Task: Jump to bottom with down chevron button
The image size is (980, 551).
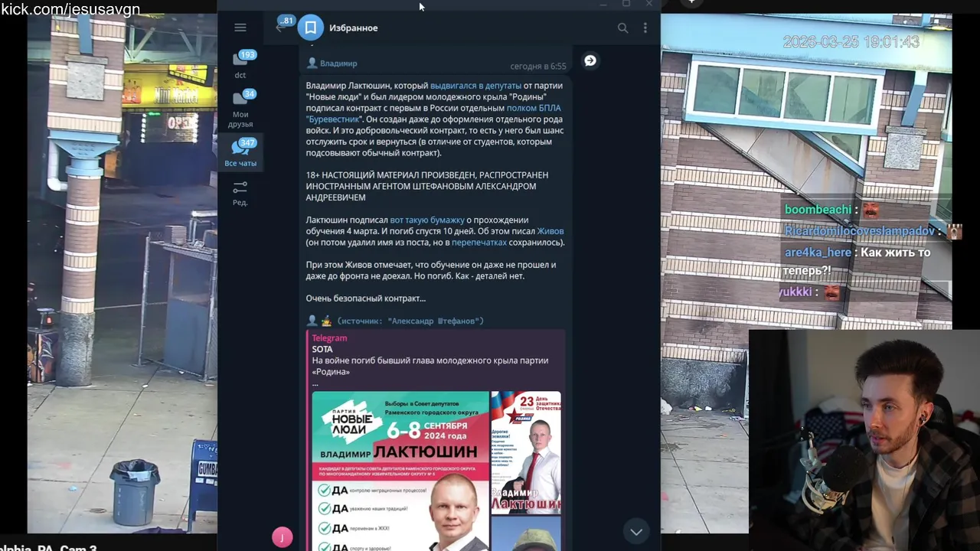Action: [x=635, y=531]
